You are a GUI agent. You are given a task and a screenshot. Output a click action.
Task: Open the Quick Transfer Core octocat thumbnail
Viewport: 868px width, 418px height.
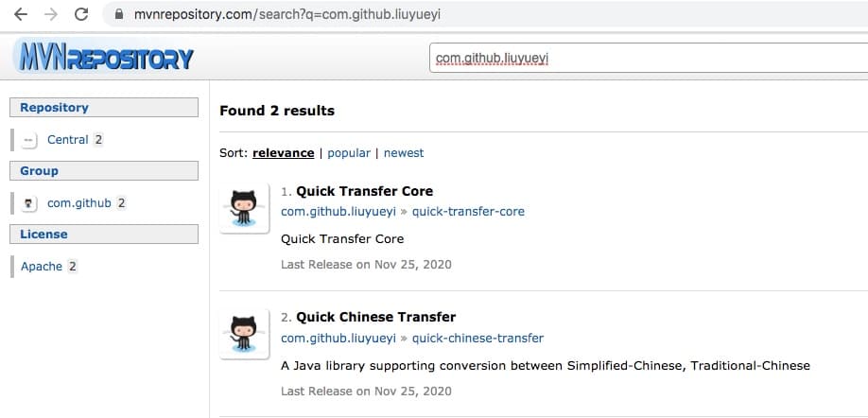click(x=244, y=208)
